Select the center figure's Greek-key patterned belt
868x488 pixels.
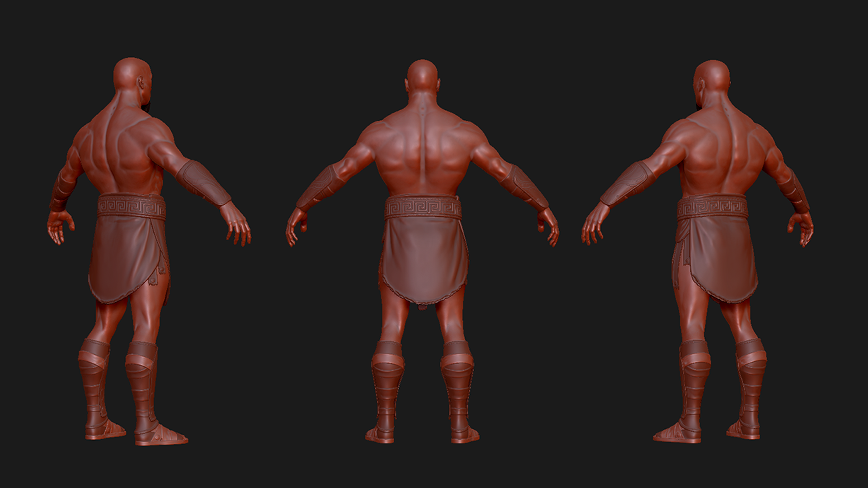coord(423,208)
